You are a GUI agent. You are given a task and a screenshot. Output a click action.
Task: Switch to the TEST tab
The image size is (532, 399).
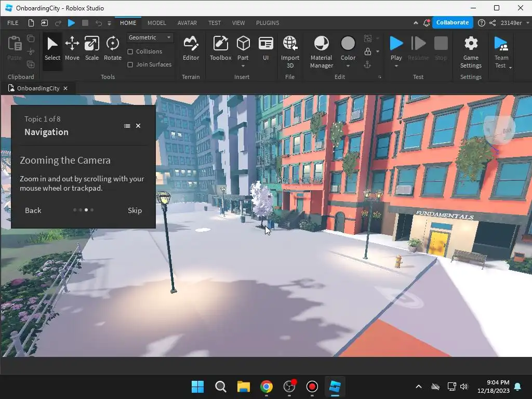[215, 23]
